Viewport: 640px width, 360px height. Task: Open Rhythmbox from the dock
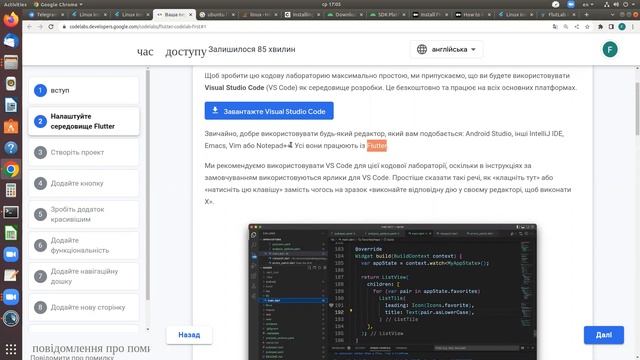tap(11, 84)
